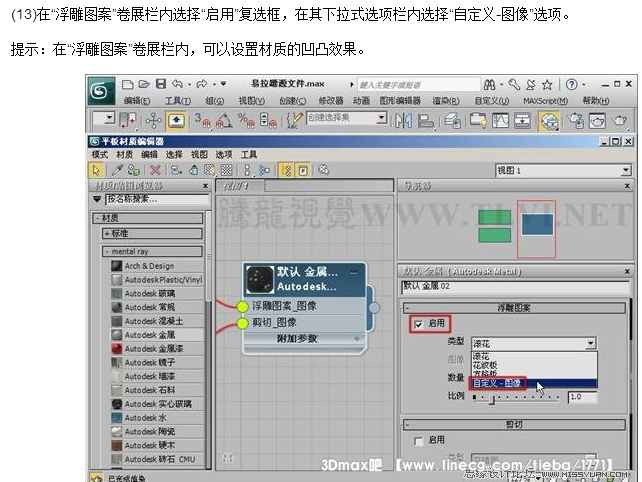The image size is (642, 482).
Task: Click the New Scene icon in title bar
Action: click(128, 84)
